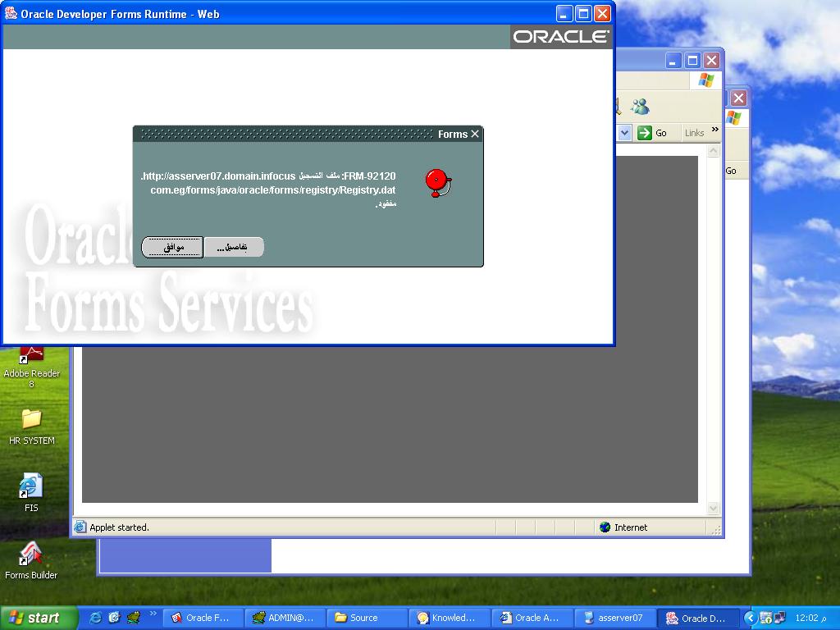Switch to Oracle A... taskbar button
This screenshot has height=630, width=840.
(x=532, y=618)
